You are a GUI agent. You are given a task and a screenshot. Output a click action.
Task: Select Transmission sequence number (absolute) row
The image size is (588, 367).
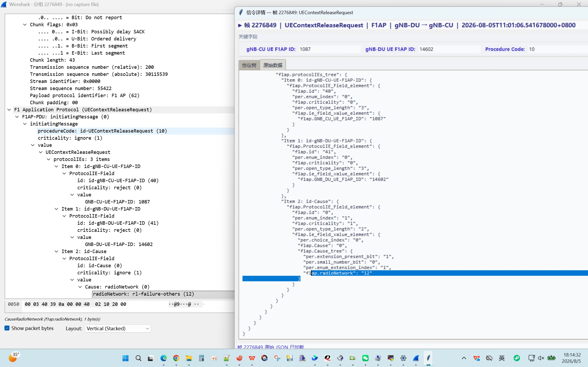(99, 74)
